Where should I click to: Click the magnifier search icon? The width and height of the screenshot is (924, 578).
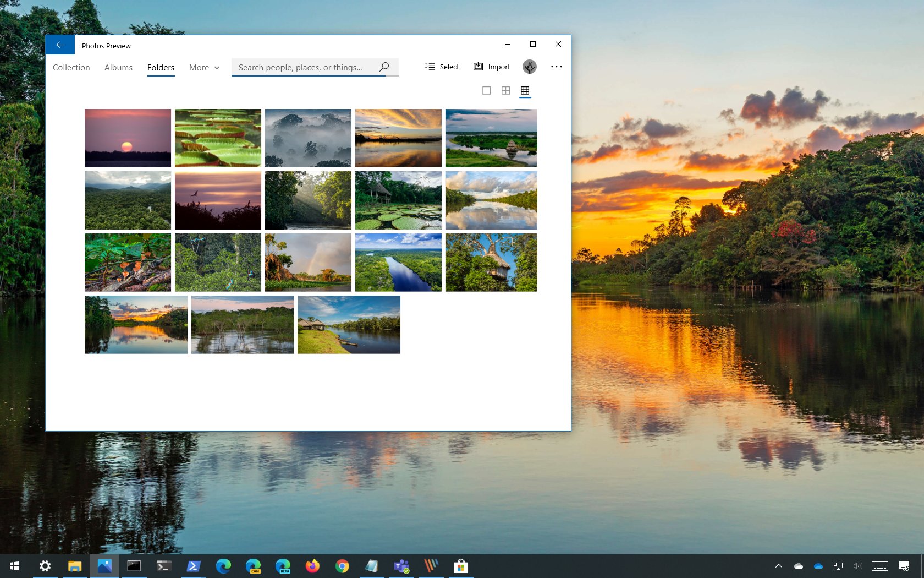pos(384,67)
